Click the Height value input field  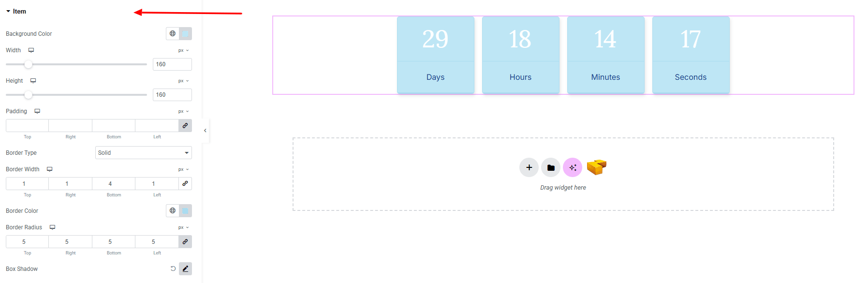[172, 95]
